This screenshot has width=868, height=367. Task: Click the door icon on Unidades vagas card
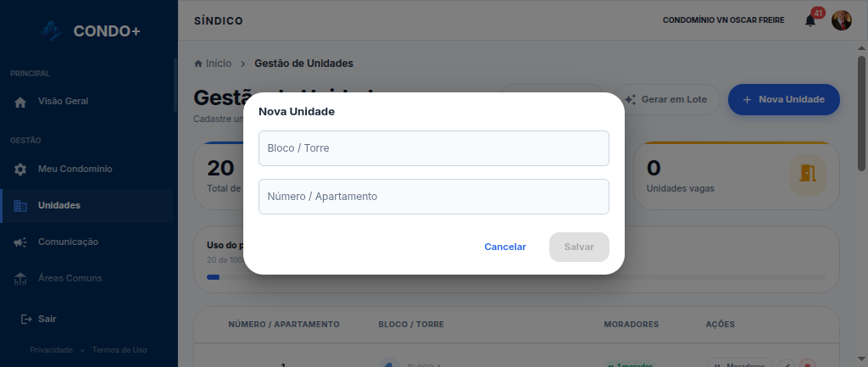(808, 173)
